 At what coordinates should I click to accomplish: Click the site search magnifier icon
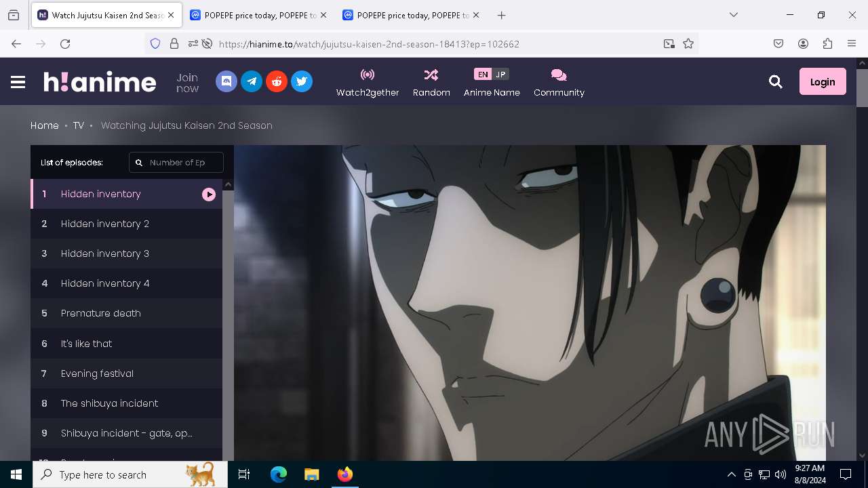pyautogui.click(x=776, y=82)
